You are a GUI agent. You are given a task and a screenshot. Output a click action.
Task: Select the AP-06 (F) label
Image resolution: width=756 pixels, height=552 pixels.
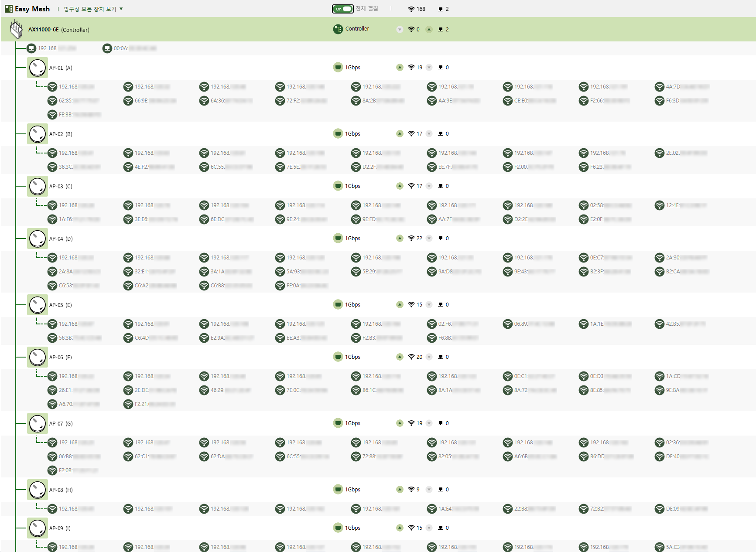pos(61,358)
